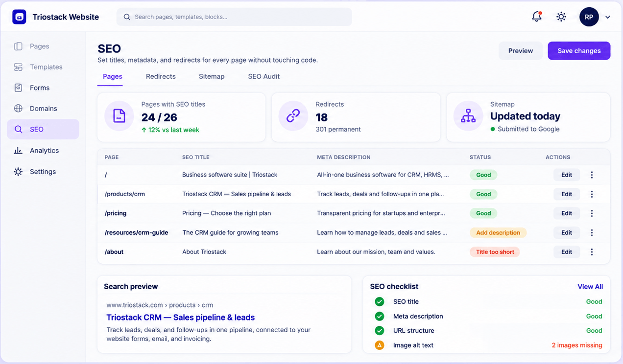
Task: Click "Pricing — Choose the right plan" title
Action: tap(227, 213)
